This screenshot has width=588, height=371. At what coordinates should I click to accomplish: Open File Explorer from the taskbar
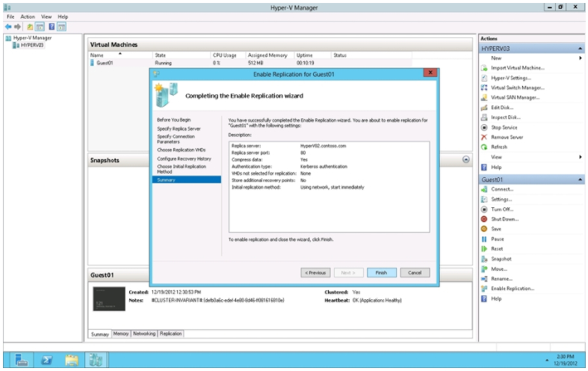[x=72, y=360]
